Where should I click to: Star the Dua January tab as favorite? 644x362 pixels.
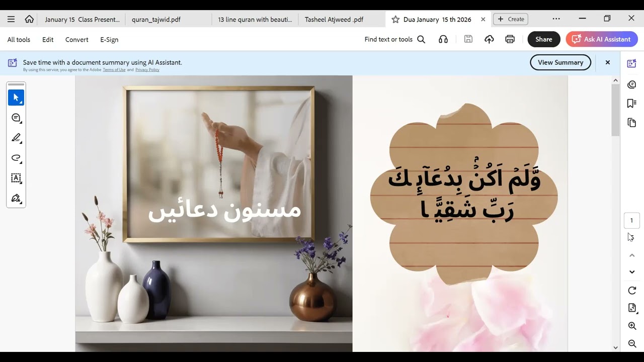[x=395, y=19]
